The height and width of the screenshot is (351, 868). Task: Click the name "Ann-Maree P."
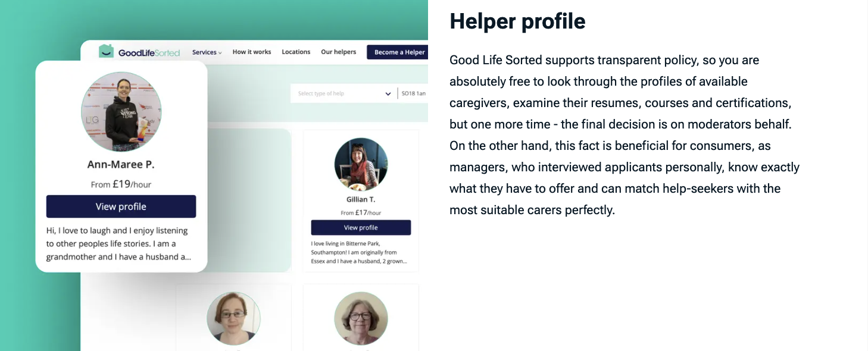121,165
